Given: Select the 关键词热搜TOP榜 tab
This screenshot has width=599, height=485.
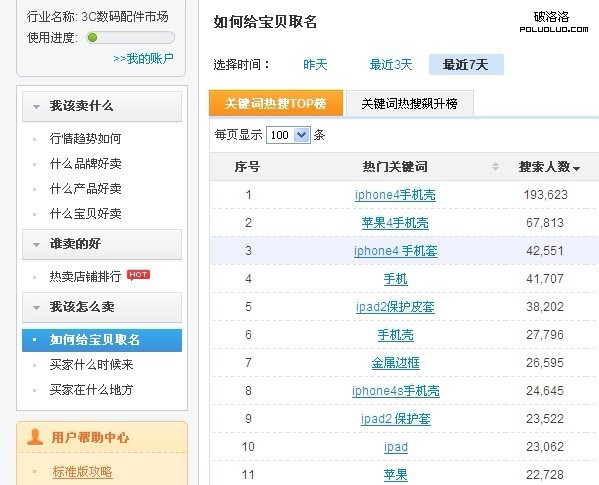Looking at the screenshot, I should [276, 103].
